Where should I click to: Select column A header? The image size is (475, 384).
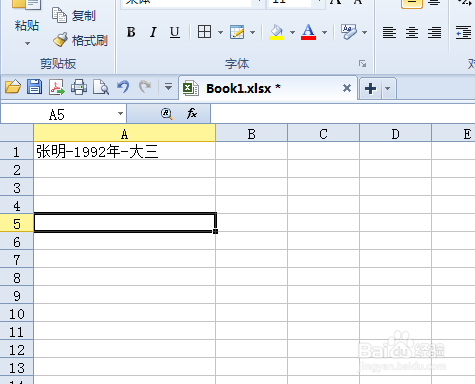(x=125, y=134)
